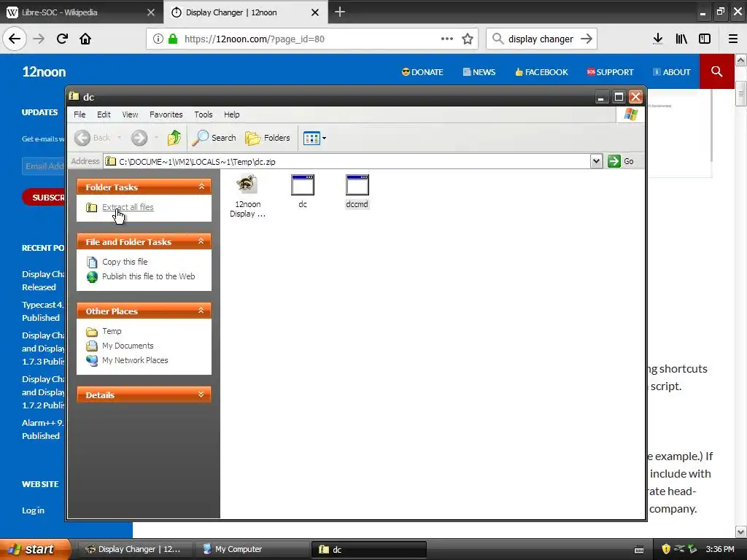Submit search with the arrow button
Viewport: 747px width, 560px height.
587,39
